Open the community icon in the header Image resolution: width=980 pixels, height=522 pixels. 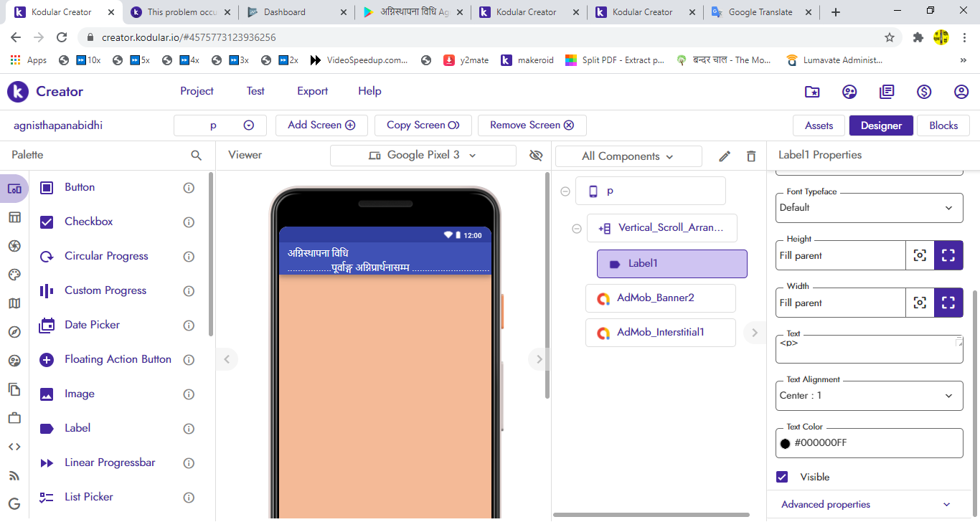point(849,91)
